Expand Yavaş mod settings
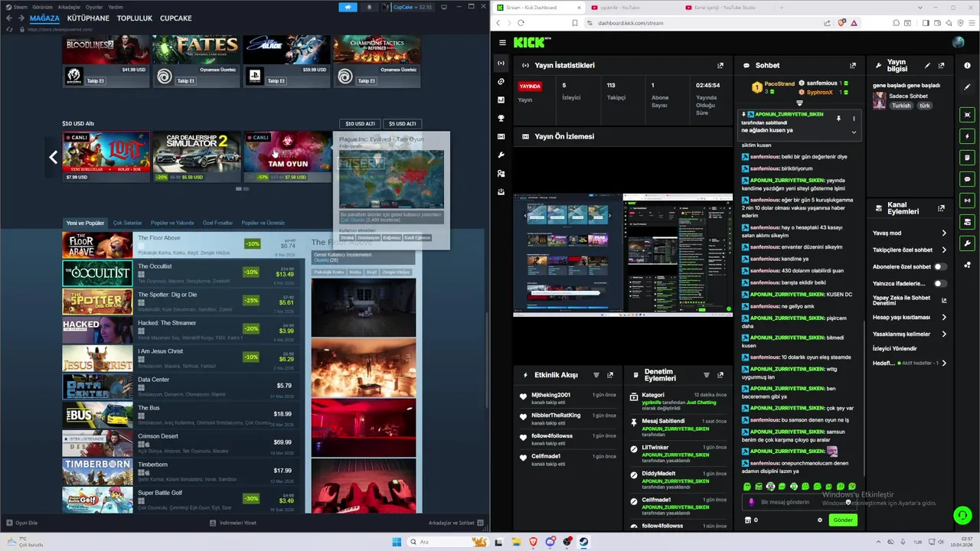980x551 pixels. coord(943,233)
